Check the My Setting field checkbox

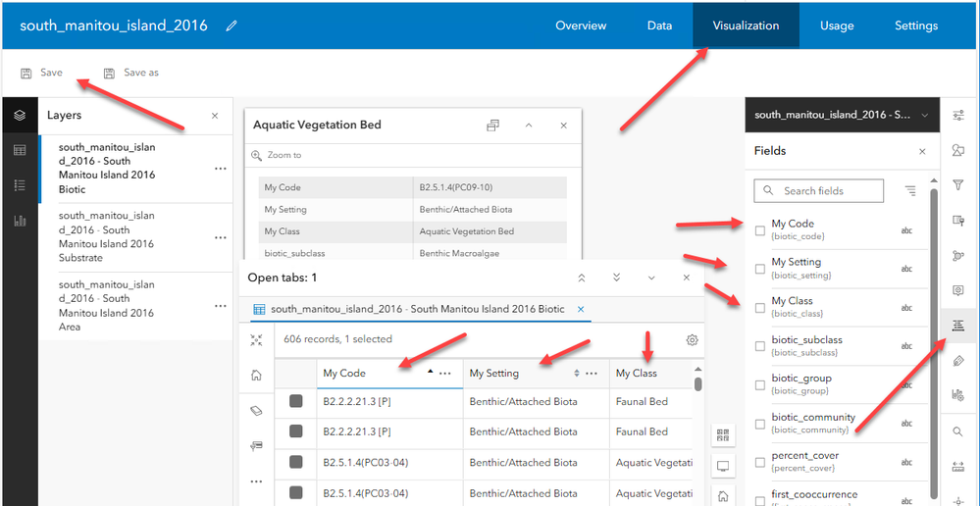coord(760,269)
